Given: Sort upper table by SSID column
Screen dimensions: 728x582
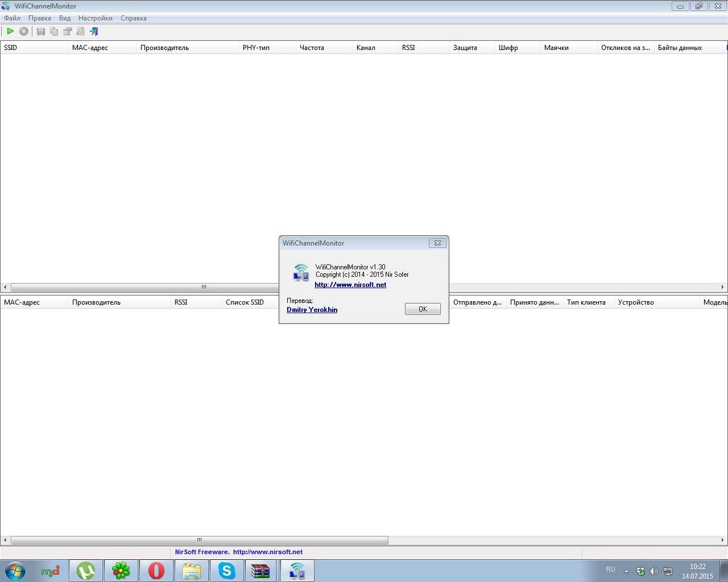Looking at the screenshot, I should pos(34,48).
